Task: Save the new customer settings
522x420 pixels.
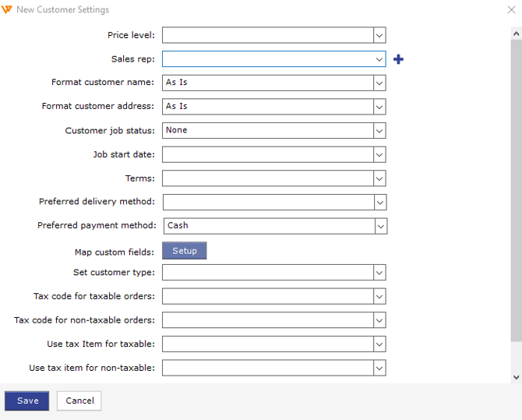Action: 27,401
